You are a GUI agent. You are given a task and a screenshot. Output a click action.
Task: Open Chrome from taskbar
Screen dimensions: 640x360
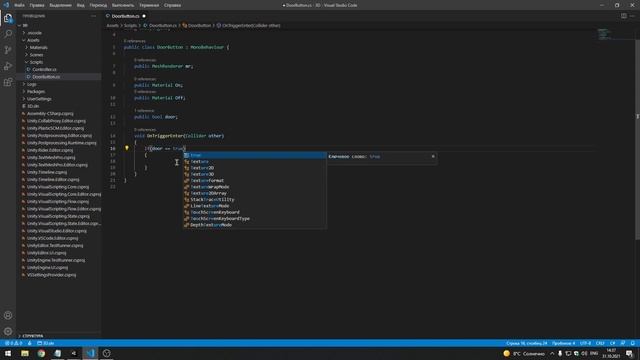(x=41, y=353)
